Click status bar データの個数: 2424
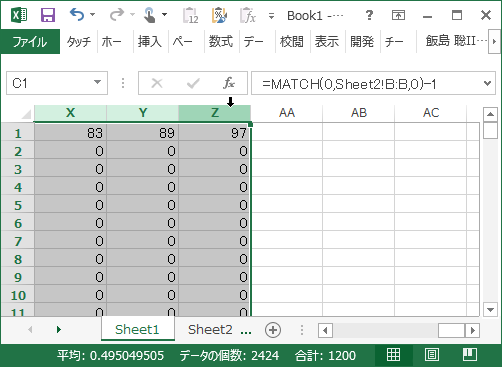 229,356
